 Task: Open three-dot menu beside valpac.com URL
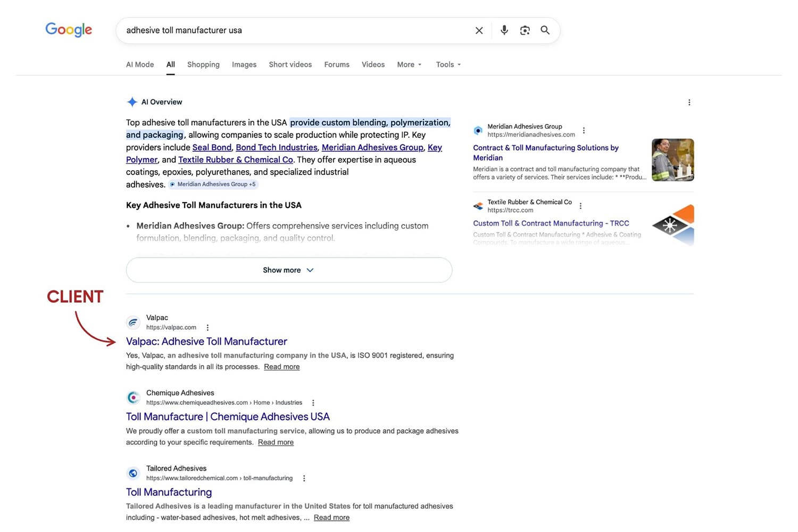click(207, 328)
